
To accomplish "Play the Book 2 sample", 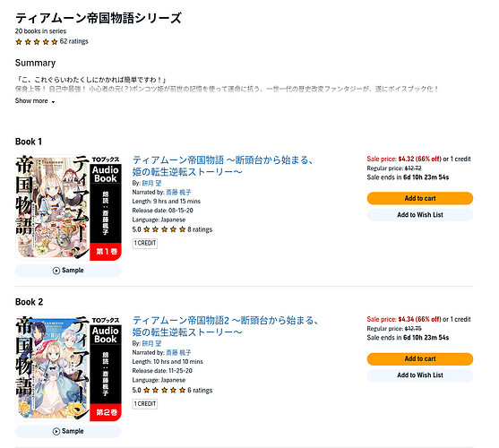I will (x=68, y=431).
